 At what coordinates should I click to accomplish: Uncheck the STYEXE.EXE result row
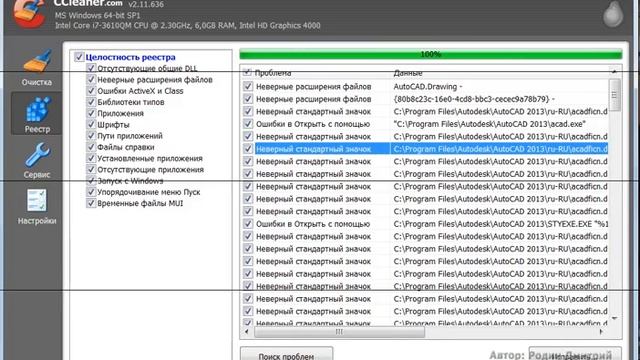(248, 224)
